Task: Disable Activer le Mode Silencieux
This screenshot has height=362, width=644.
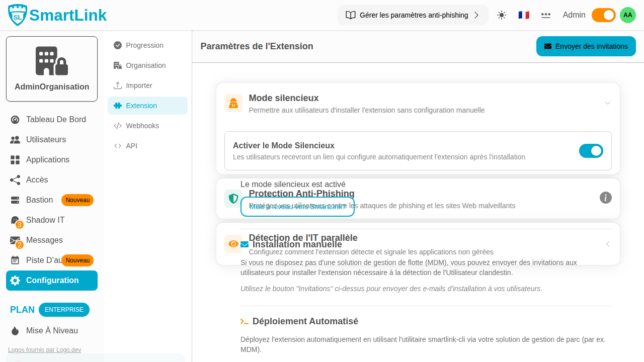Action: [x=591, y=151]
